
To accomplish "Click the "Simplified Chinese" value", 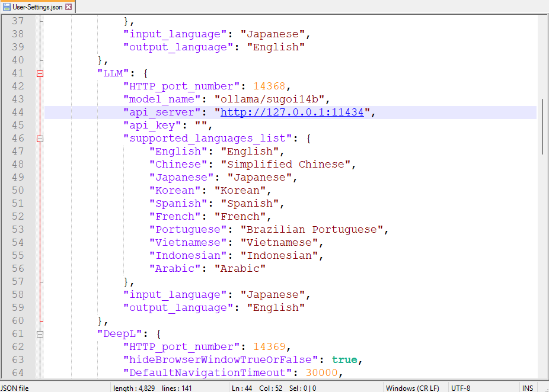I will point(285,165).
